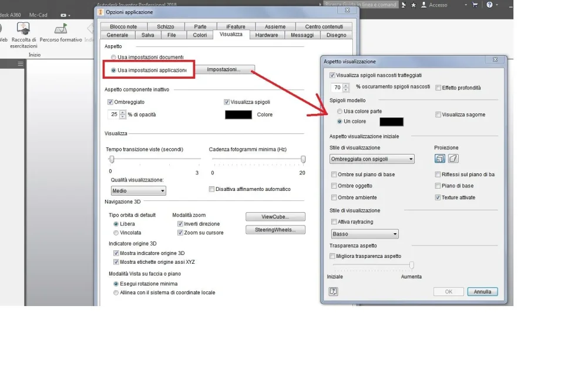Click the shopping cart icon in title bar
The image size is (588, 376).
[x=475, y=5]
